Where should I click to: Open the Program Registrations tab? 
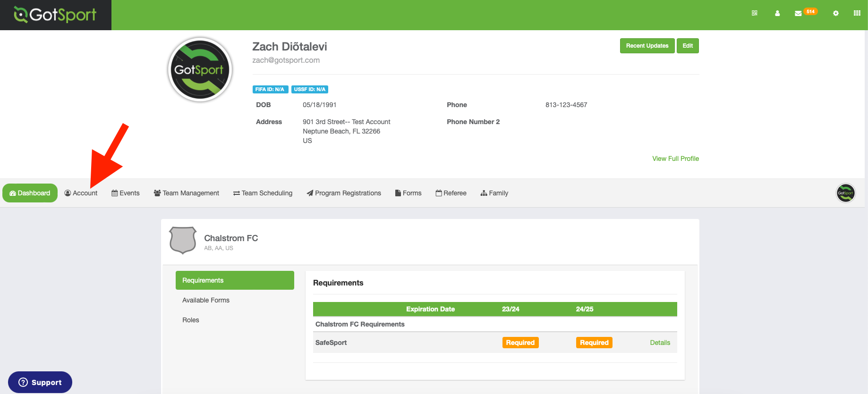pos(344,193)
